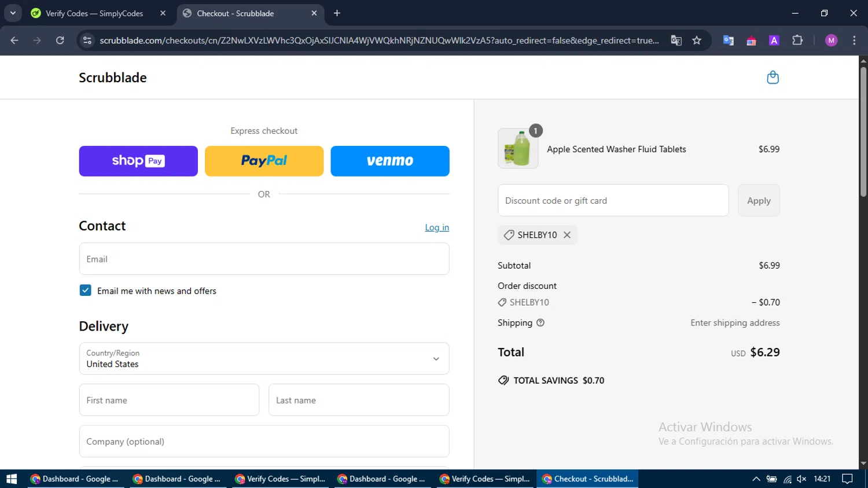Click the Apple Scented Washer Fluid product thumbnail
The image size is (868, 488).
pos(518,149)
